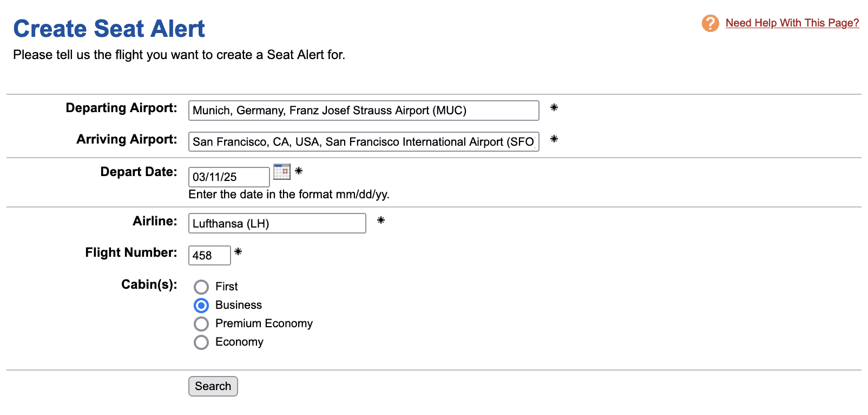Open the calendar date picker icon

[x=281, y=172]
